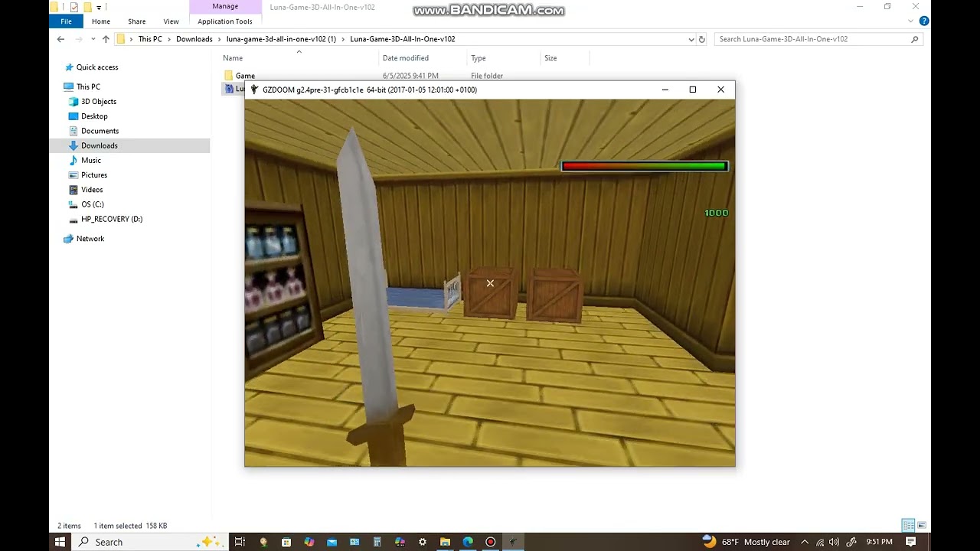Click Downloads in the address breadcrumb
Screen dimensions: 980x551
tap(194, 39)
